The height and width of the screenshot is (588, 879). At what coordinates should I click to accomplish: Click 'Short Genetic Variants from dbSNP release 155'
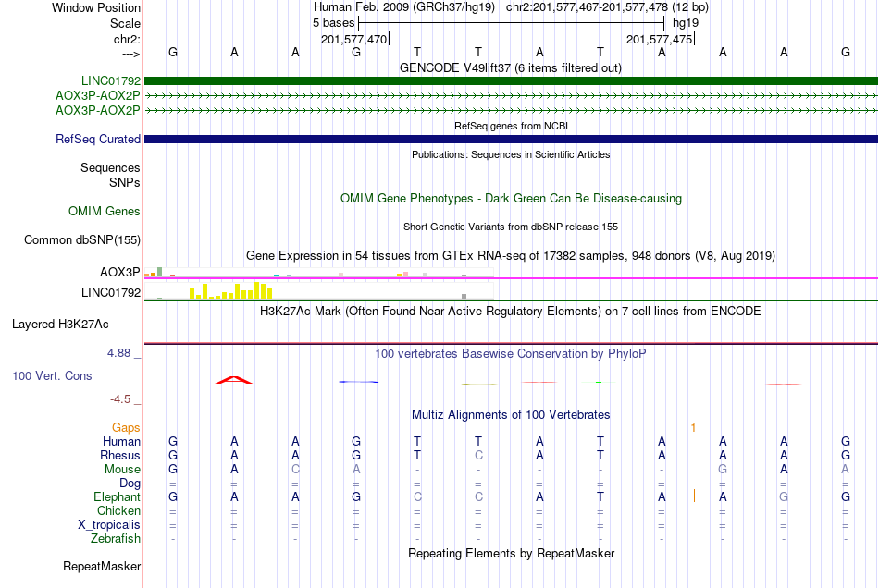[511, 227]
